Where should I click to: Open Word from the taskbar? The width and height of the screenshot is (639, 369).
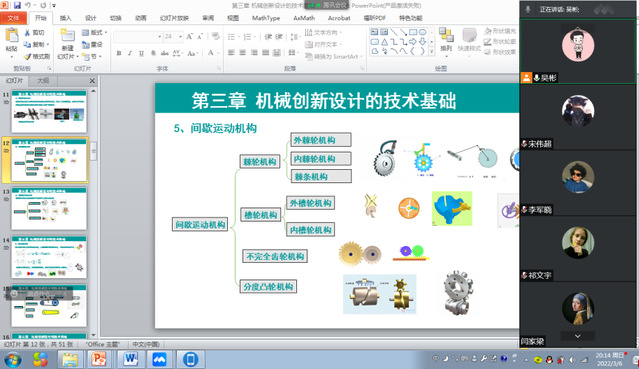(131, 359)
